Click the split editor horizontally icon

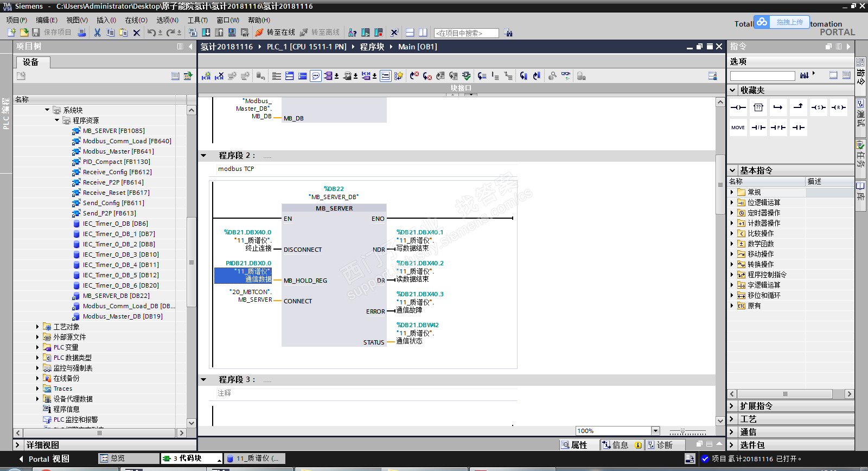point(410,33)
